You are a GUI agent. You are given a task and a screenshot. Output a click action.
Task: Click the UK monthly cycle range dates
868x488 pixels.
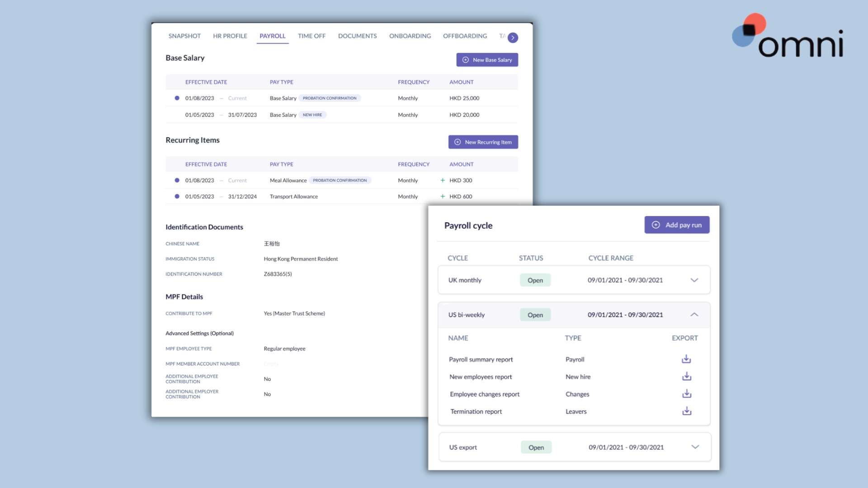(x=625, y=280)
